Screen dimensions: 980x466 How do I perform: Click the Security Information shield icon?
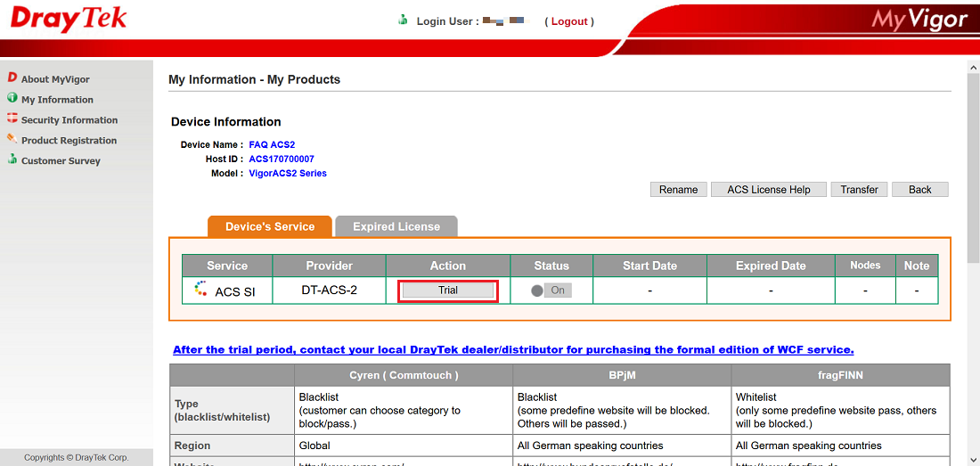tap(12, 119)
